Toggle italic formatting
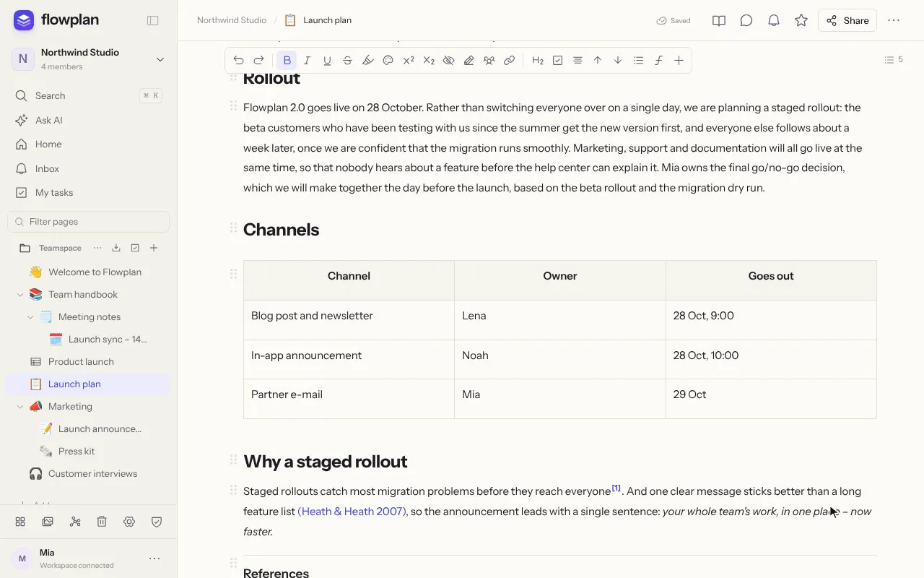924x578 pixels. (307, 61)
